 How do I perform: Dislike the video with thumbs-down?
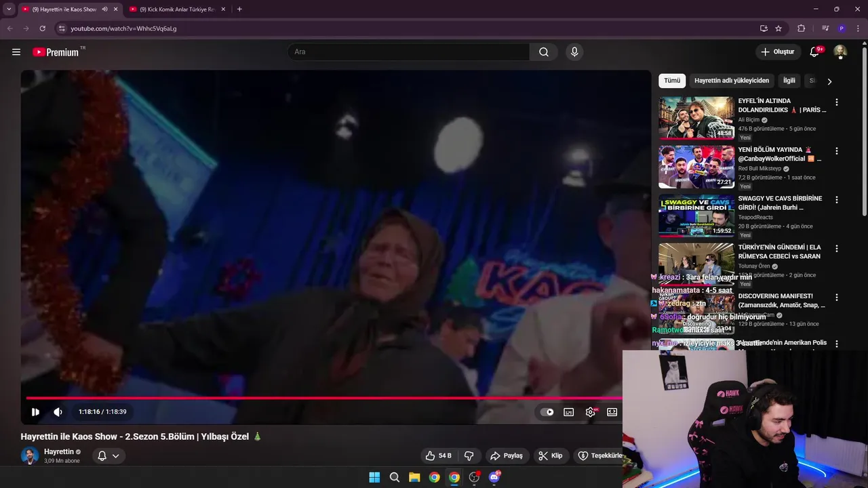(x=469, y=455)
